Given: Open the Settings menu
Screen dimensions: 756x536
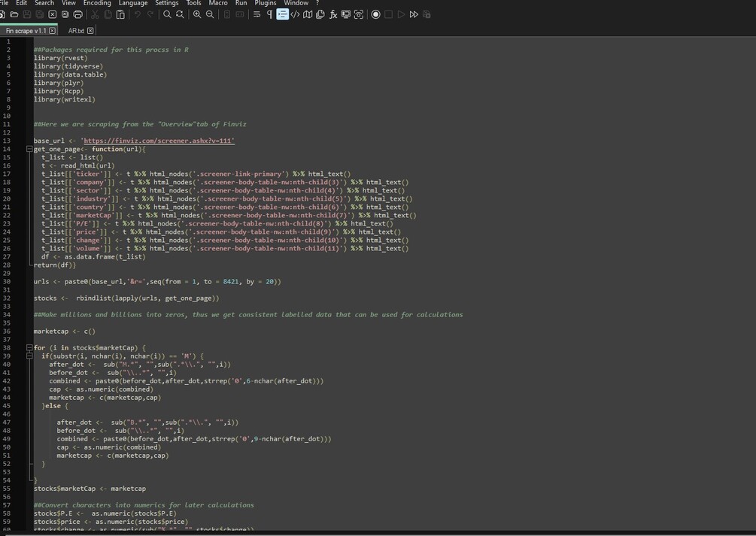Looking at the screenshot, I should point(167,3).
